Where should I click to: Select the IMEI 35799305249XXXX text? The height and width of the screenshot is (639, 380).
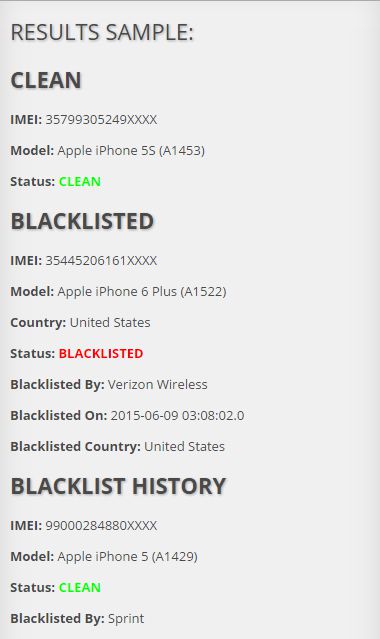pyautogui.click(x=101, y=119)
